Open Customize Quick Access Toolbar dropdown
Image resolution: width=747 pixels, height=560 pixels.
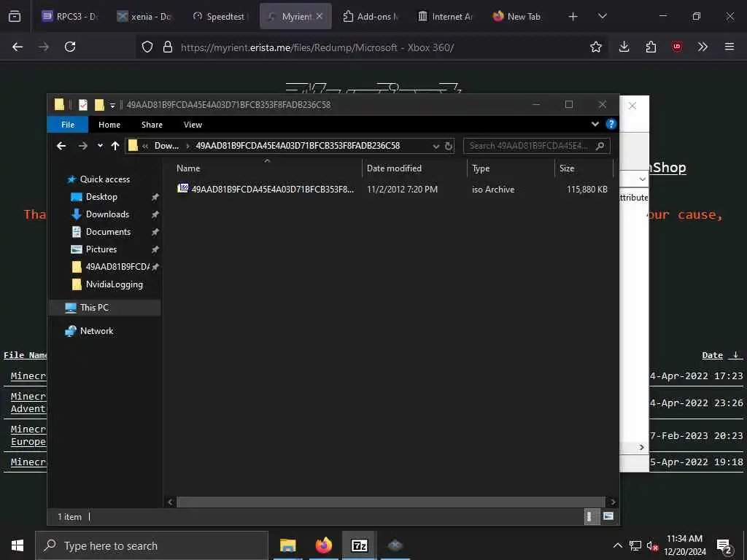(112, 105)
